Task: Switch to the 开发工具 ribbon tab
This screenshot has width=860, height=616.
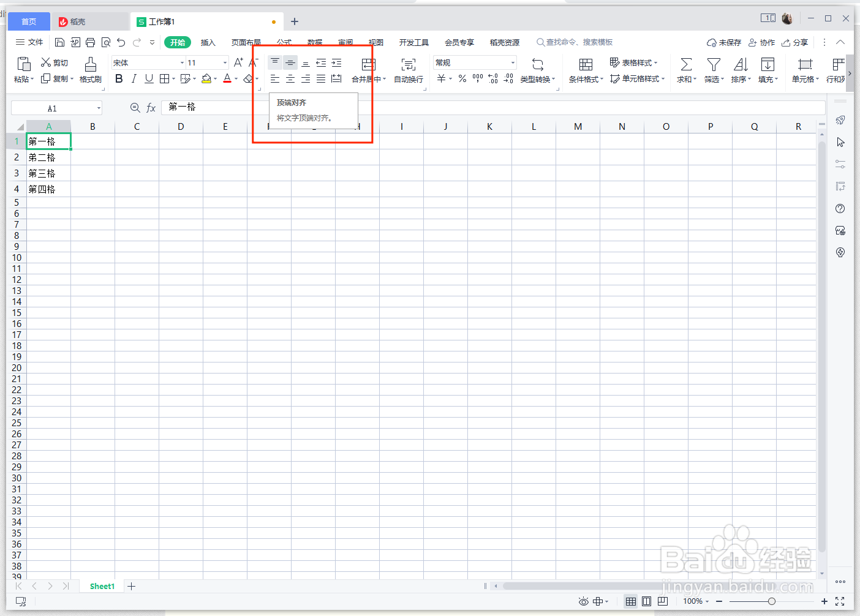Action: pyautogui.click(x=414, y=42)
